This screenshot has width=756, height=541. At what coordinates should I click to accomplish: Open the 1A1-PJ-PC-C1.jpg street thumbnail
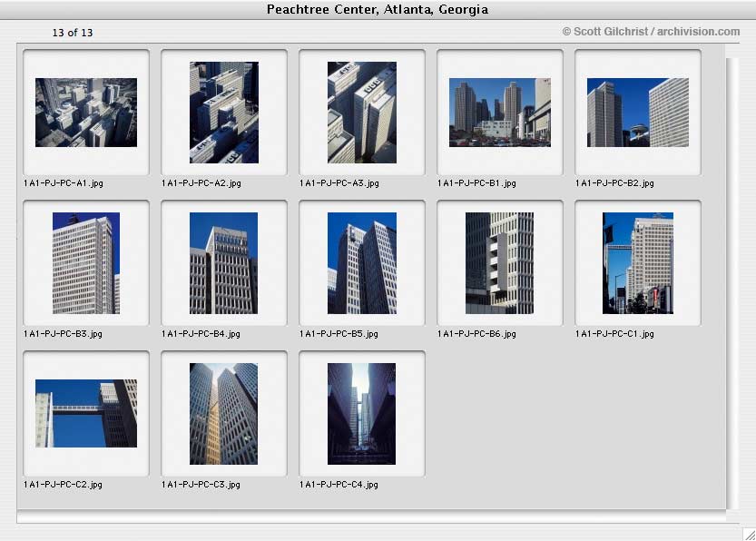click(637, 263)
